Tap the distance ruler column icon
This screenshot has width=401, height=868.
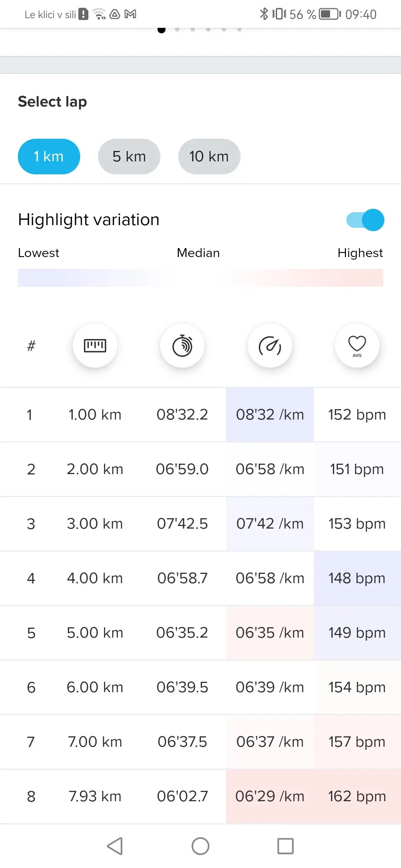(x=95, y=346)
